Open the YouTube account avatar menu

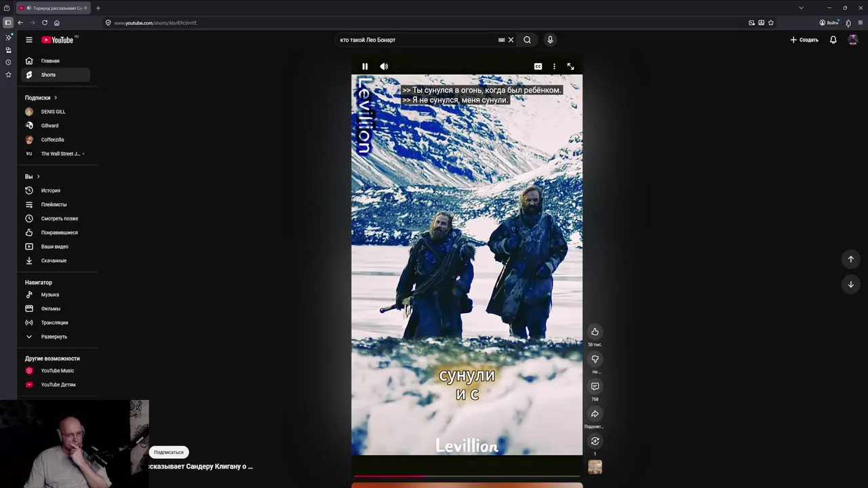tap(853, 40)
